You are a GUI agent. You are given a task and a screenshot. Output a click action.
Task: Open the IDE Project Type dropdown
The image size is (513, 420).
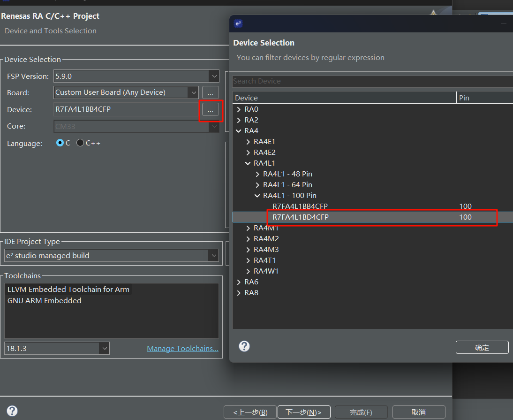[214, 255]
